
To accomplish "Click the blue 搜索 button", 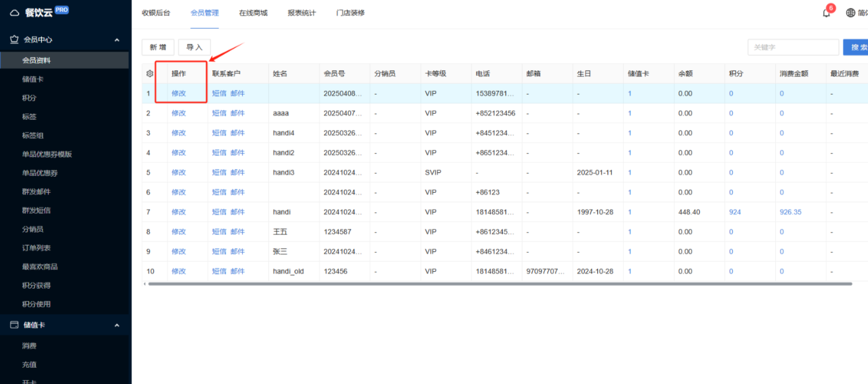I will click(x=857, y=47).
